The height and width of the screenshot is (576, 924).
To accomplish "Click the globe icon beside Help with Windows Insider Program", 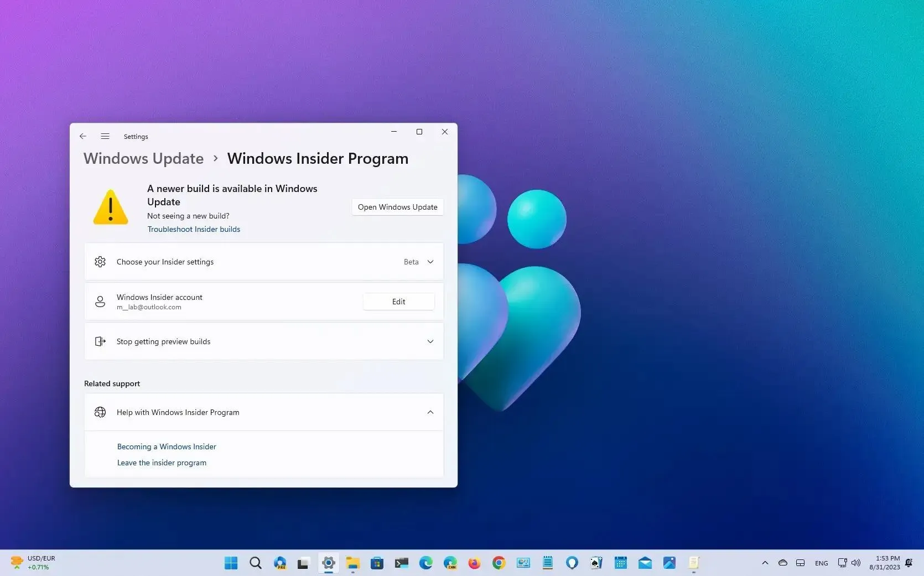I will (x=100, y=412).
